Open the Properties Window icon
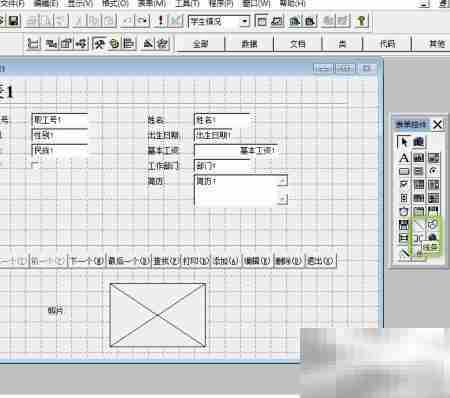 (66, 43)
